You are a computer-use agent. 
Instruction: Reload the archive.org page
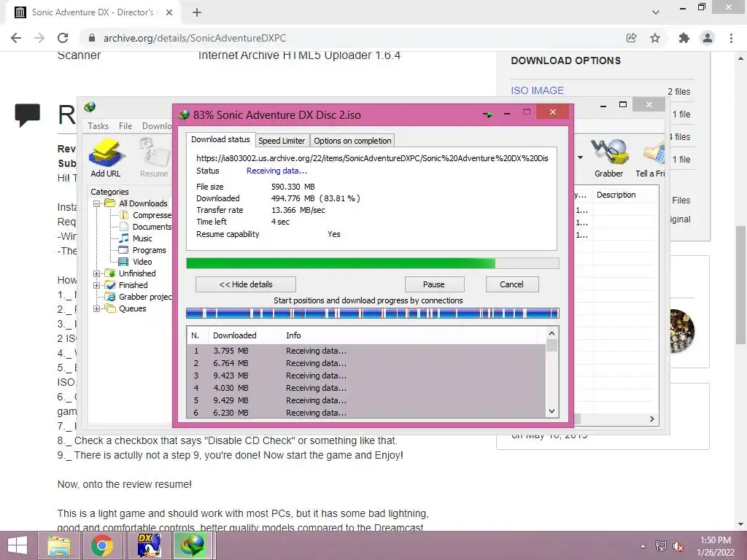pyautogui.click(x=63, y=38)
